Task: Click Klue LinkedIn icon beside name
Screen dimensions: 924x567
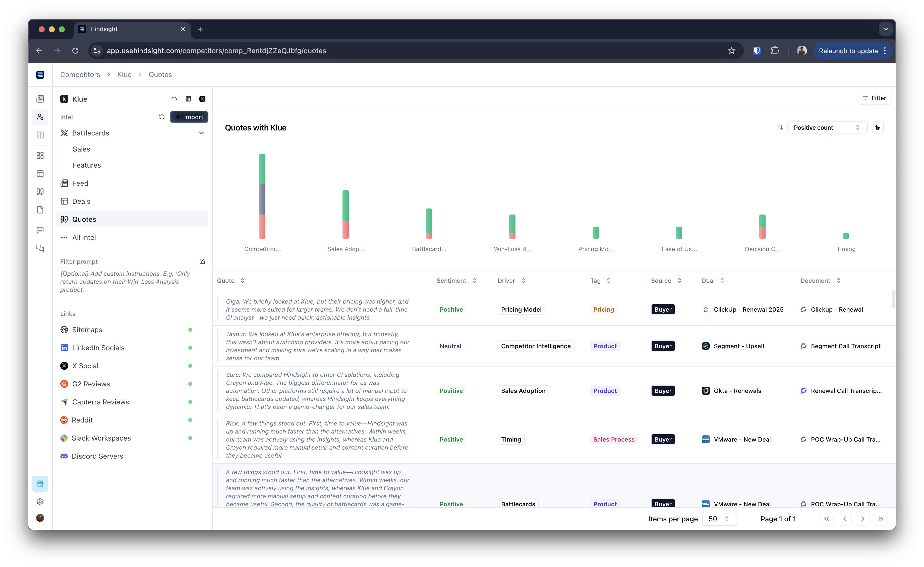Action: point(188,99)
